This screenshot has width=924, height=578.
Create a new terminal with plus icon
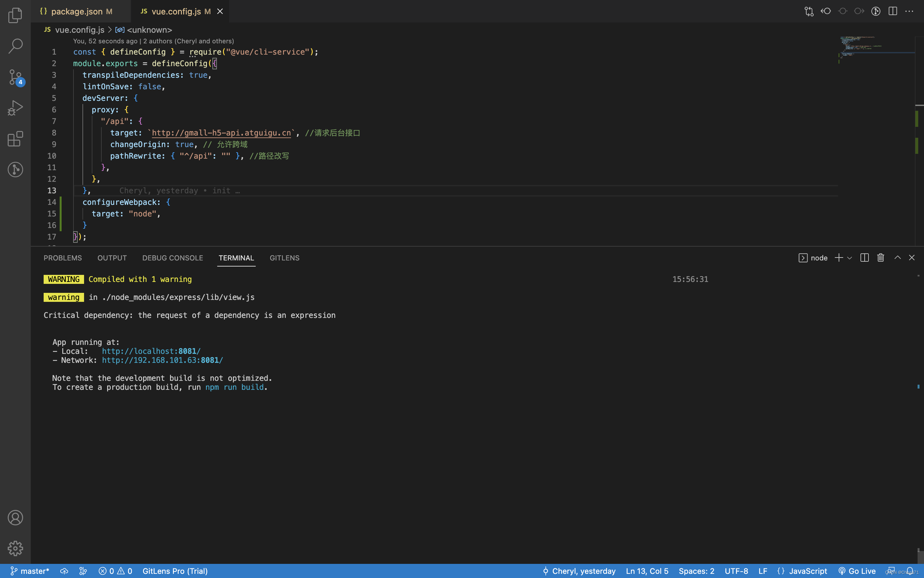(838, 258)
